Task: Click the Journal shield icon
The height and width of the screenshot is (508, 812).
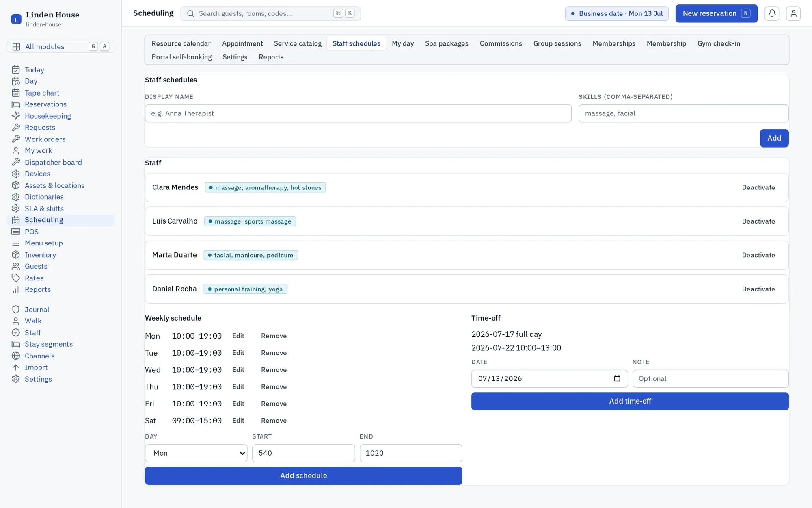Action: tap(16, 310)
